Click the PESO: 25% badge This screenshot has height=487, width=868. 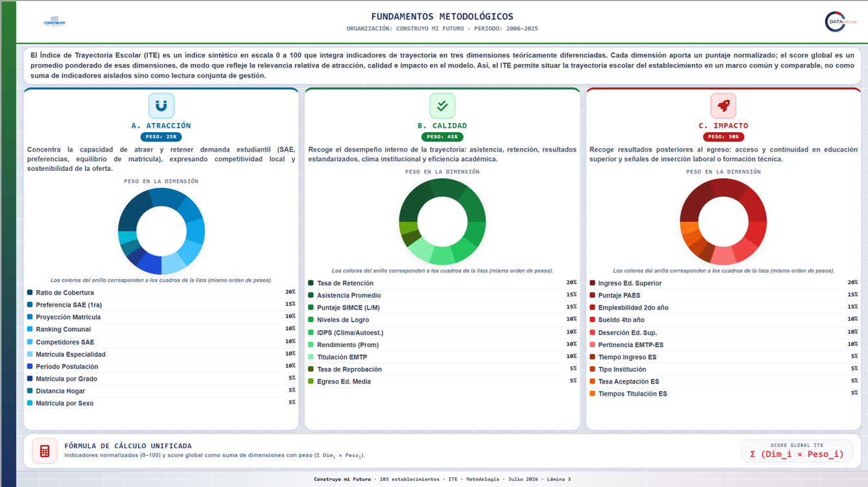pyautogui.click(x=161, y=137)
